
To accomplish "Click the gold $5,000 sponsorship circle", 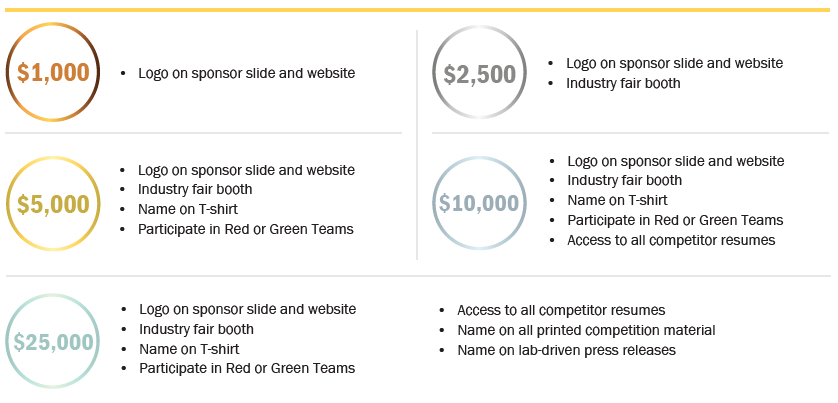I will [53, 204].
